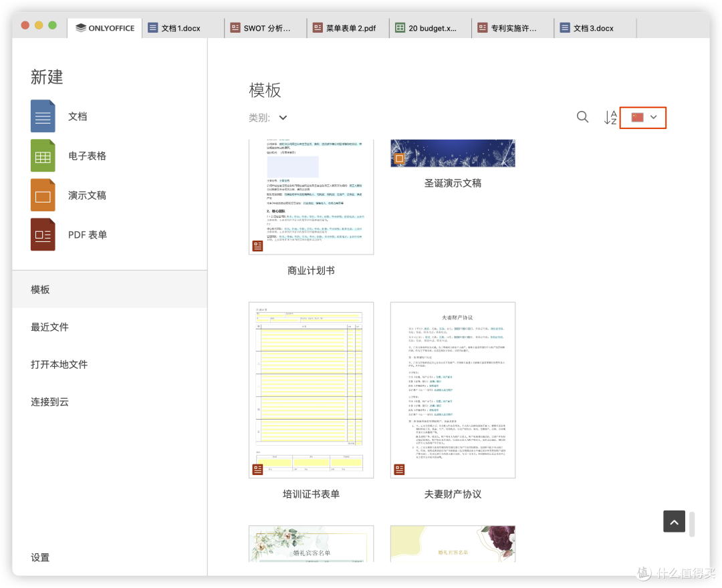Open the burgundy flower 婚礼宾客名单 template
This screenshot has height=588, width=722.
point(453,544)
